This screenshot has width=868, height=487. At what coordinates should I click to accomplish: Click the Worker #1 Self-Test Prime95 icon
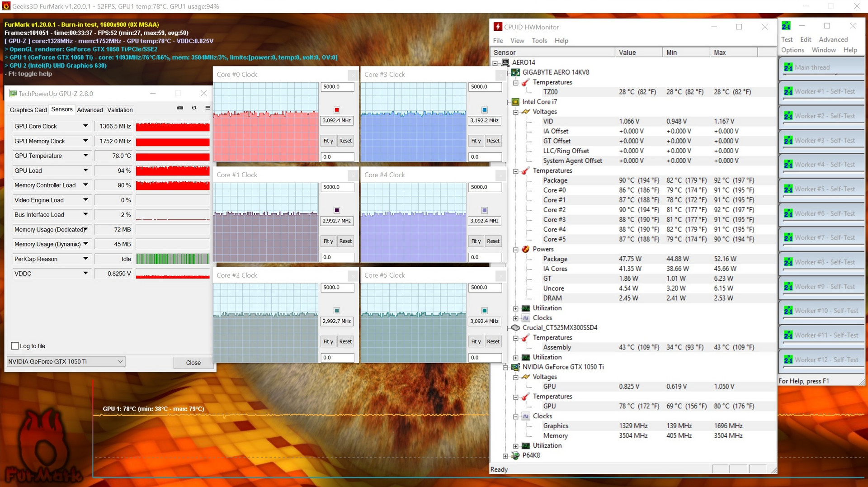pos(788,91)
